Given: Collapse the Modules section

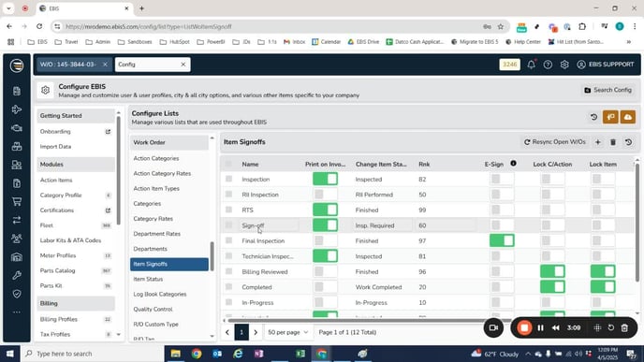Looking at the screenshot, I should (x=76, y=165).
